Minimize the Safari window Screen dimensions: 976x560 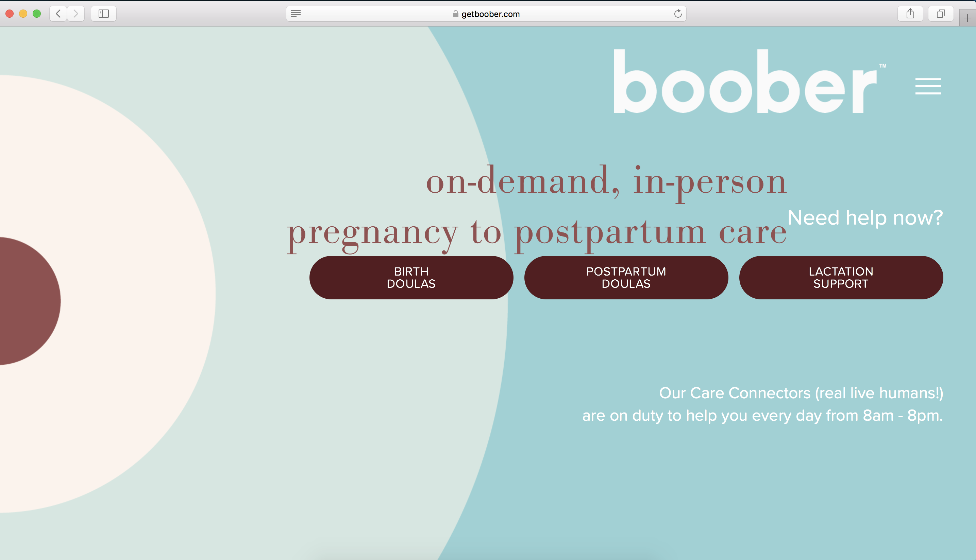click(x=23, y=14)
